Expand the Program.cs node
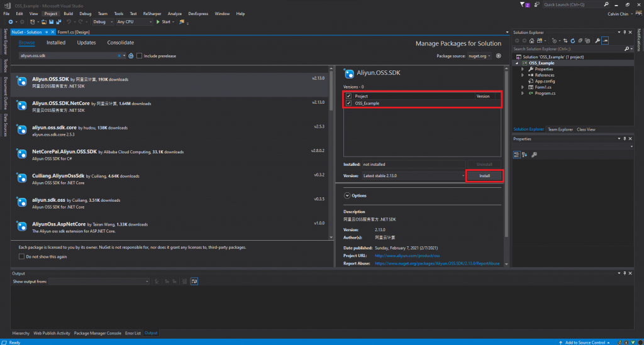The width and height of the screenshot is (644, 345). 523,94
